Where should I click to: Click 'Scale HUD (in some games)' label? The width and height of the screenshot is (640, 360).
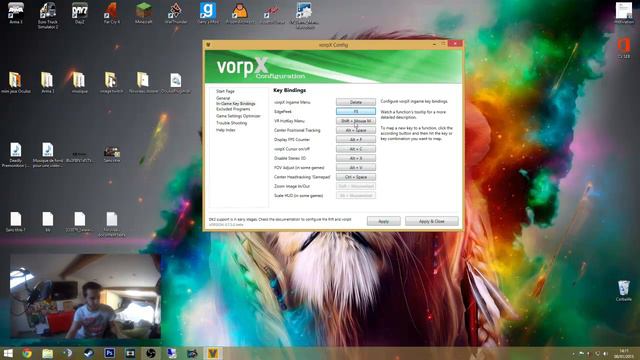pos(298,196)
